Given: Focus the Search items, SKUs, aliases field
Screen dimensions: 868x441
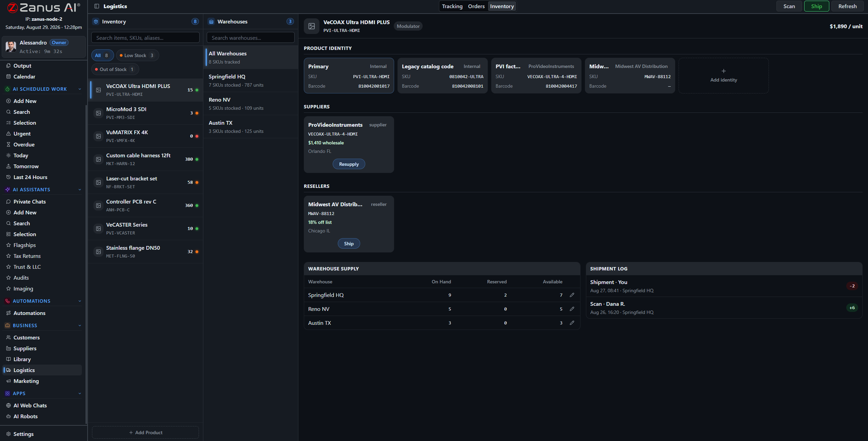Looking at the screenshot, I should 145,38.
